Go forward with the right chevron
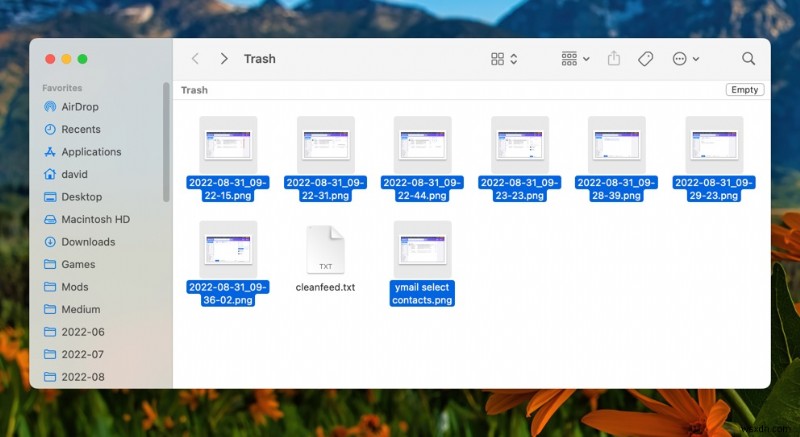The height and width of the screenshot is (437, 800). tap(223, 59)
